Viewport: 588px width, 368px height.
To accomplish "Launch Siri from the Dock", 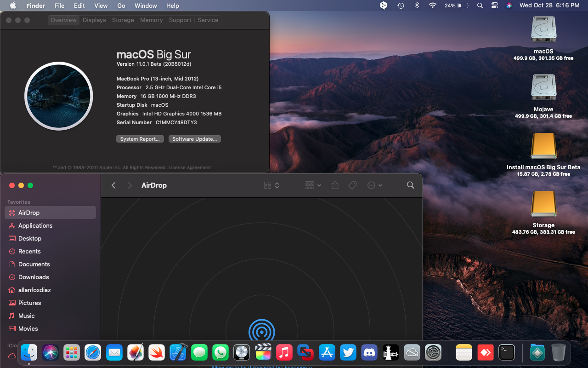I will [51, 353].
